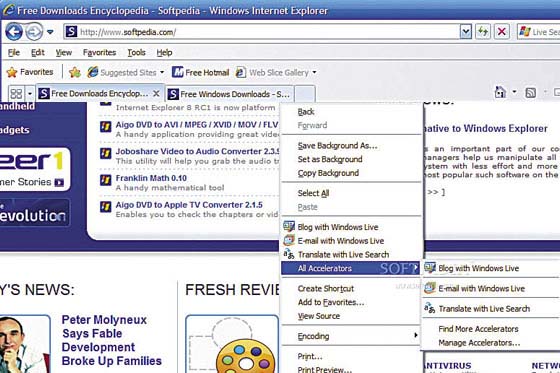Open Suggested Sites in favorites bar
560x373 pixels.
(122, 73)
